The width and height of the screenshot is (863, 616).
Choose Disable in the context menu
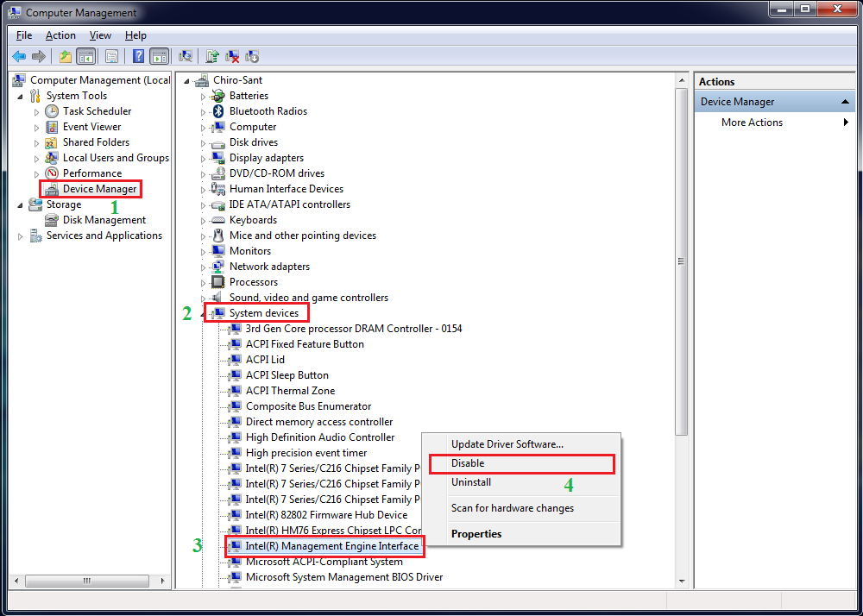[x=468, y=463]
